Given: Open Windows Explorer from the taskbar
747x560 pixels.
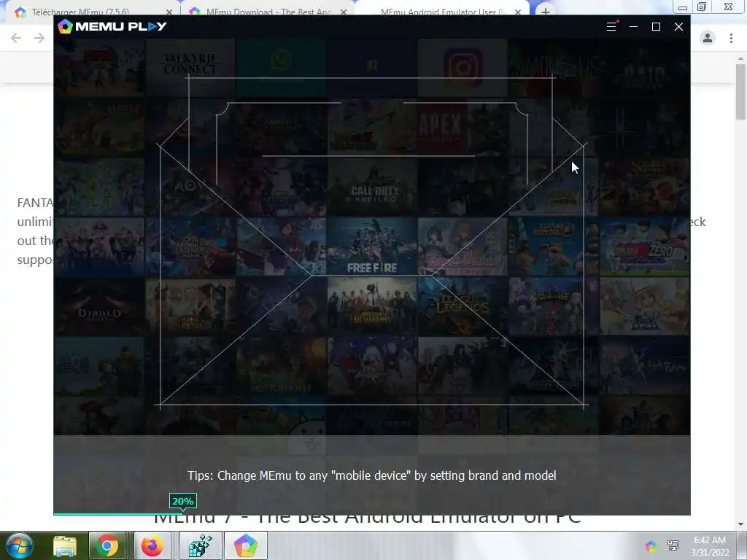Looking at the screenshot, I should point(65,545).
